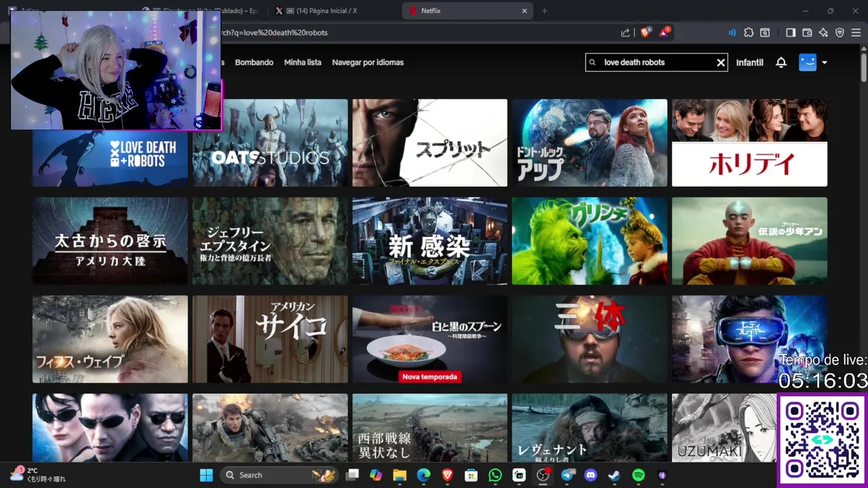The image size is (868, 488).
Task: Open the UZUMAKI thumbnail
Action: (x=724, y=428)
